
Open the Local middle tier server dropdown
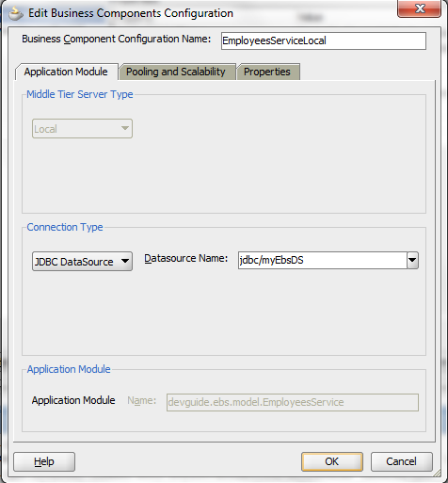pos(82,129)
